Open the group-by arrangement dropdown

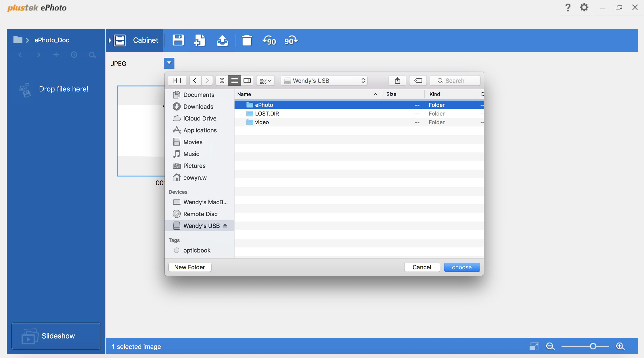[265, 81]
